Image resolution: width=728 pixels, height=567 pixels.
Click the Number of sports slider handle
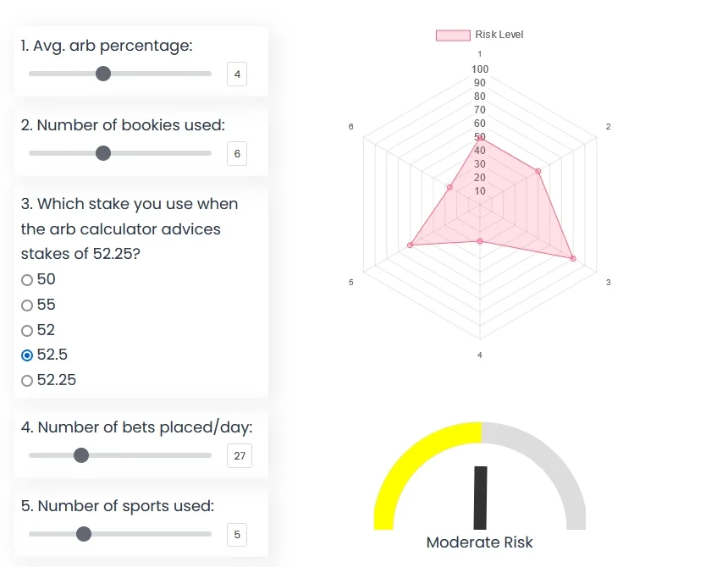click(84, 534)
